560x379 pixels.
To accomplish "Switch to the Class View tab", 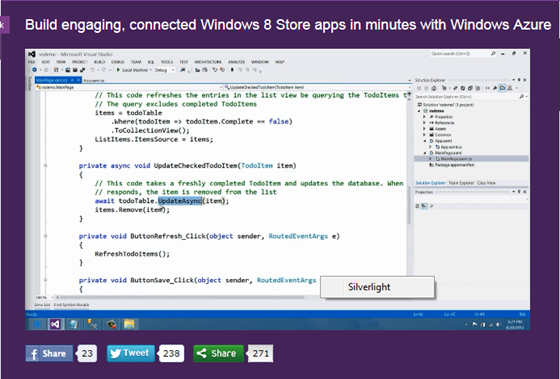I will [x=486, y=183].
